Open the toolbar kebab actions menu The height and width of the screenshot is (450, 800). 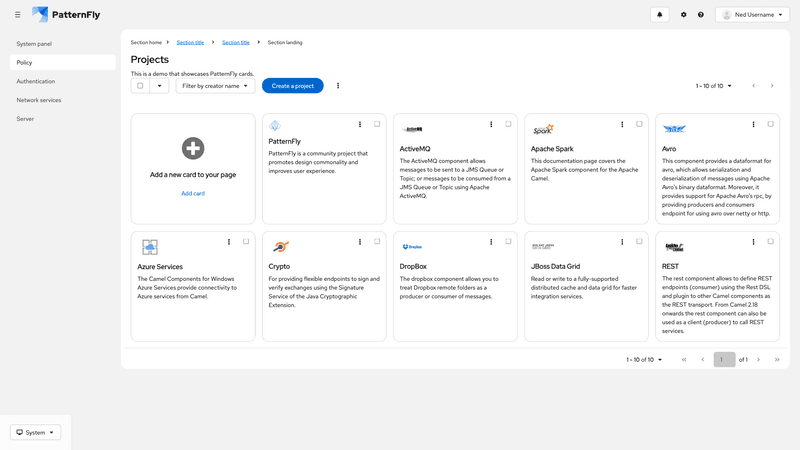[338, 86]
